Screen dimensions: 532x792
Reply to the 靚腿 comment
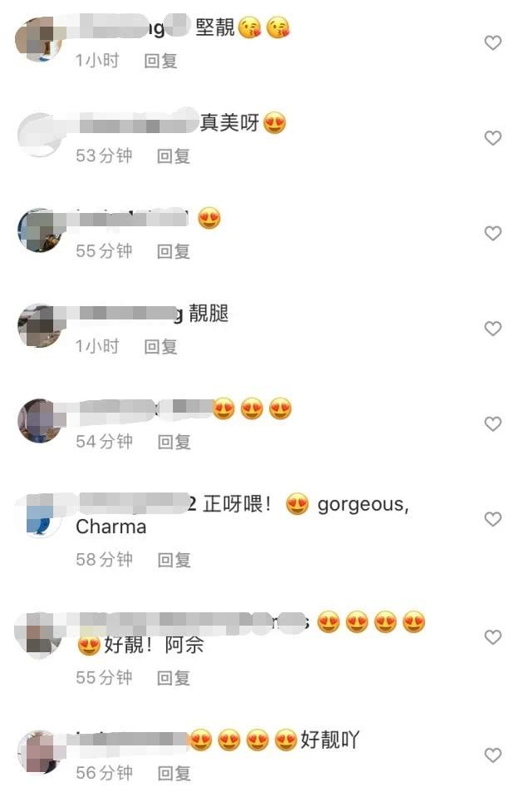pyautogui.click(x=160, y=346)
